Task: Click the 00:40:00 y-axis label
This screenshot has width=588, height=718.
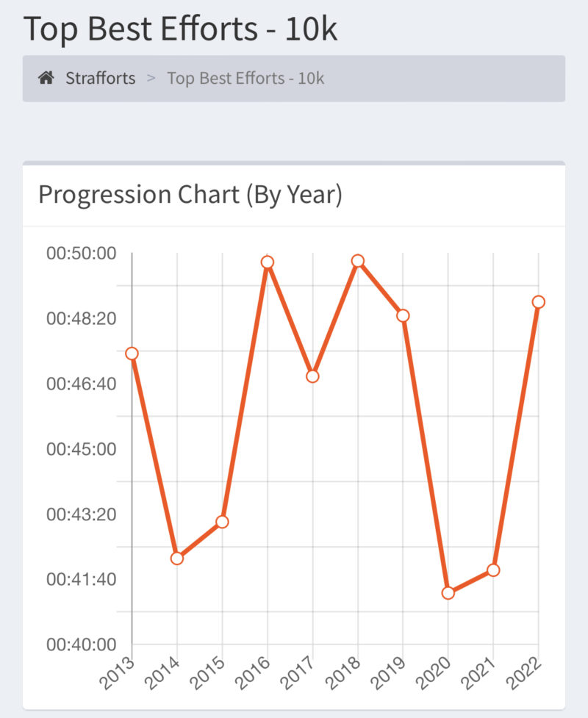Action: (83, 645)
